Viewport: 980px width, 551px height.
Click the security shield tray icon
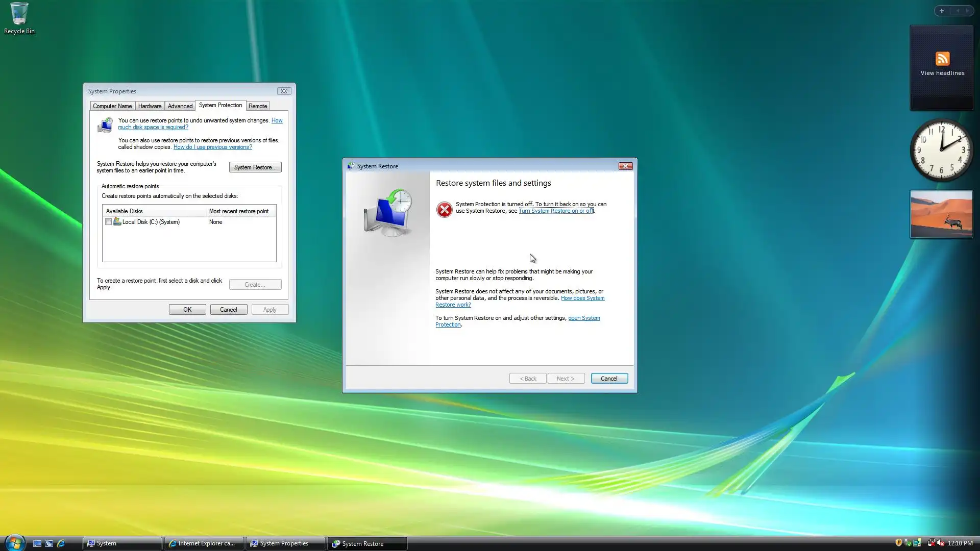(898, 543)
